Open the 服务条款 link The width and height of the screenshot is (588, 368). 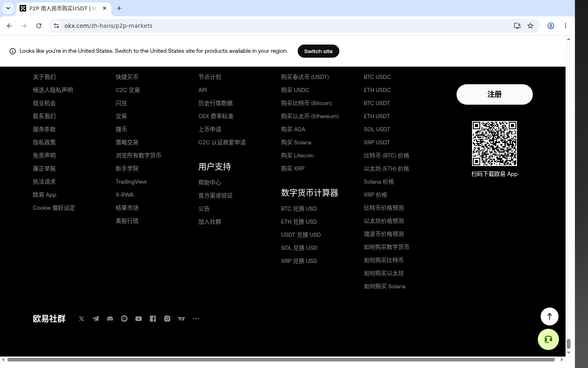(45, 129)
